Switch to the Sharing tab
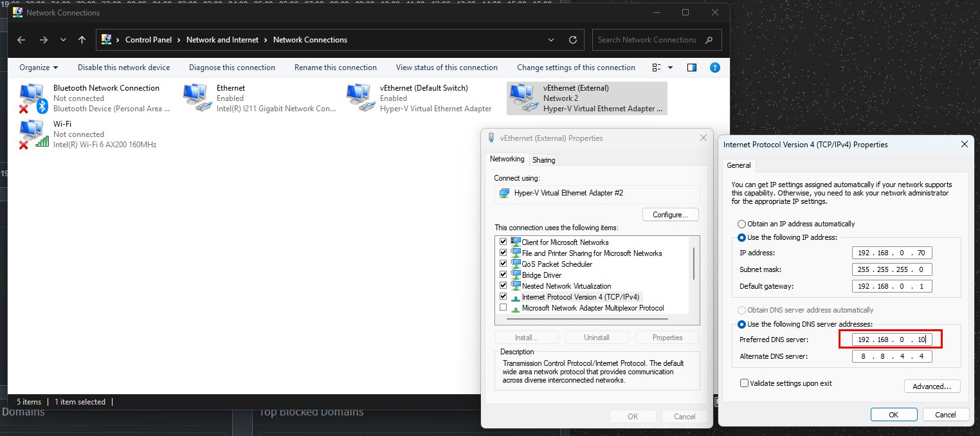Viewport: 980px width, 436px height. pyautogui.click(x=544, y=160)
